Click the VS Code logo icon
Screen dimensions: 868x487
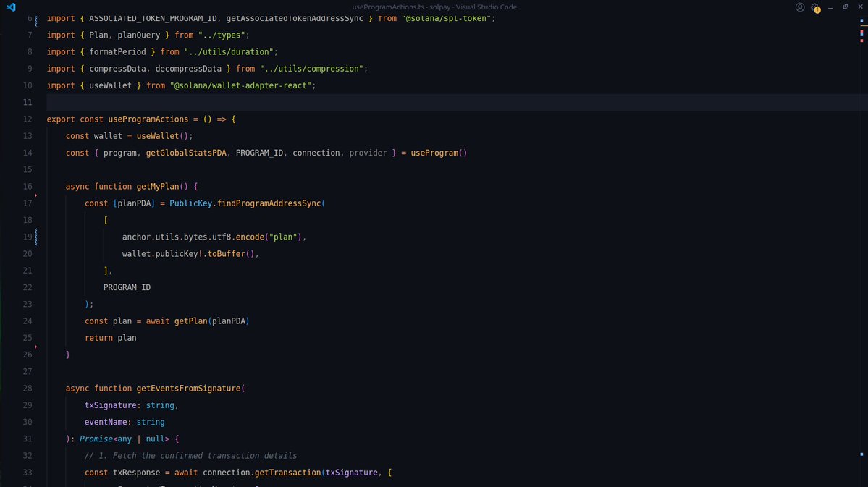coord(11,7)
